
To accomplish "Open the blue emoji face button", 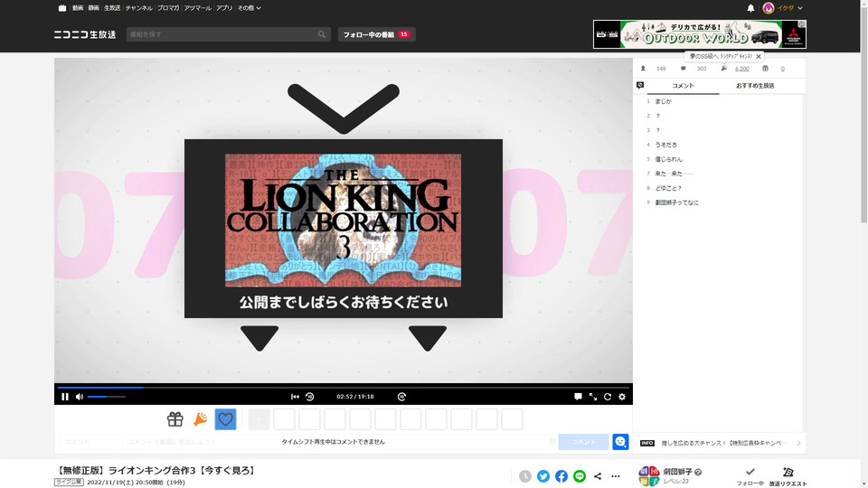I will 620,442.
